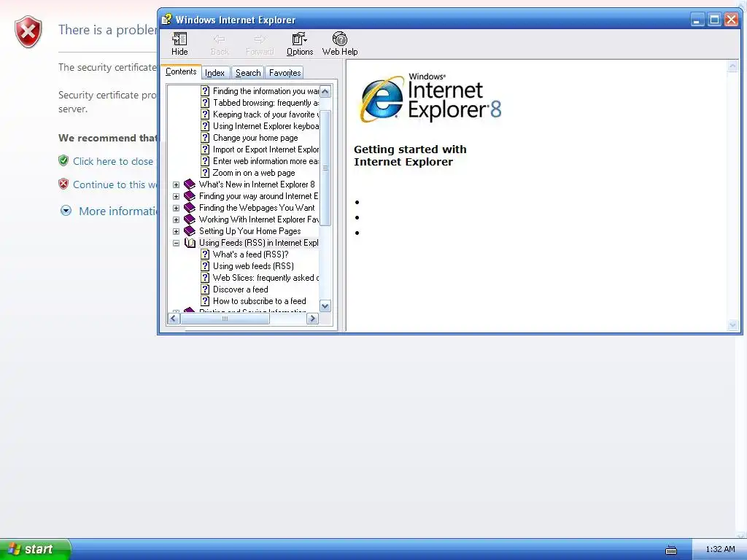Open 'How to subscribe to a feed' topic
This screenshot has height=560, width=747.
click(x=260, y=301)
